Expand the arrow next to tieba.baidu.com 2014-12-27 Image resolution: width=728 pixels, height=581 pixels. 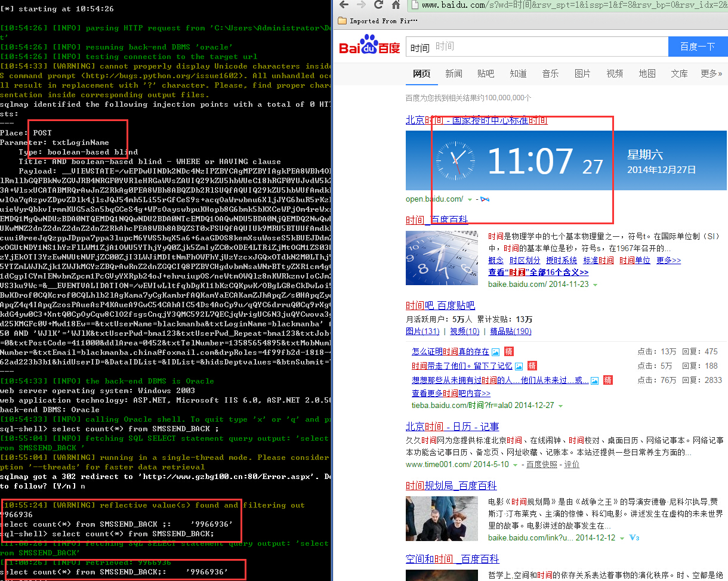[560, 406]
